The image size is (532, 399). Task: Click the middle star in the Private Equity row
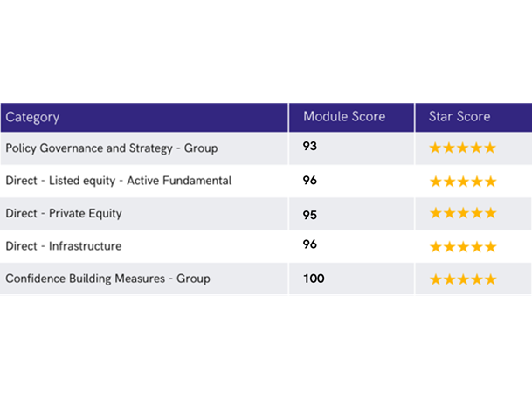click(462, 214)
